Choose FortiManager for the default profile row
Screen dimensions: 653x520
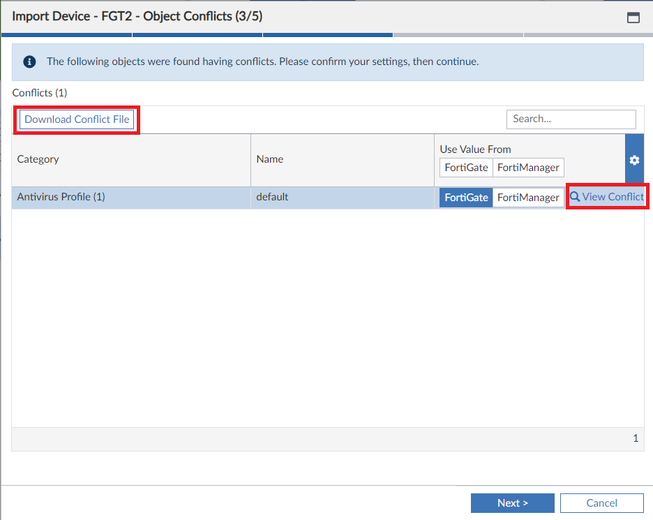(528, 197)
